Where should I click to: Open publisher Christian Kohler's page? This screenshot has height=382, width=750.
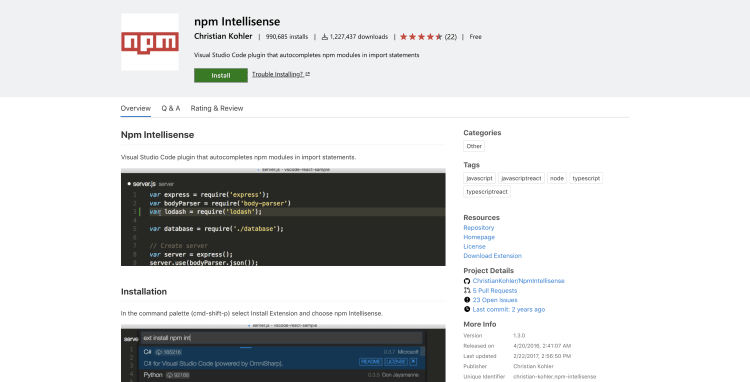[223, 36]
